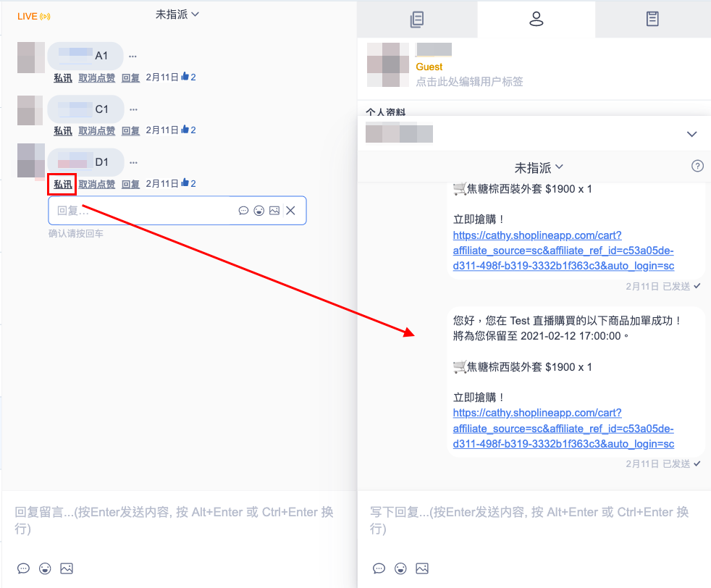
Task: Switch to the user profile tab
Action: (536, 19)
